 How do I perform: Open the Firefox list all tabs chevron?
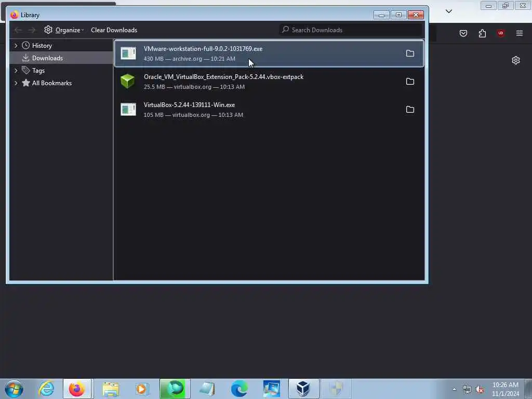[x=448, y=11]
